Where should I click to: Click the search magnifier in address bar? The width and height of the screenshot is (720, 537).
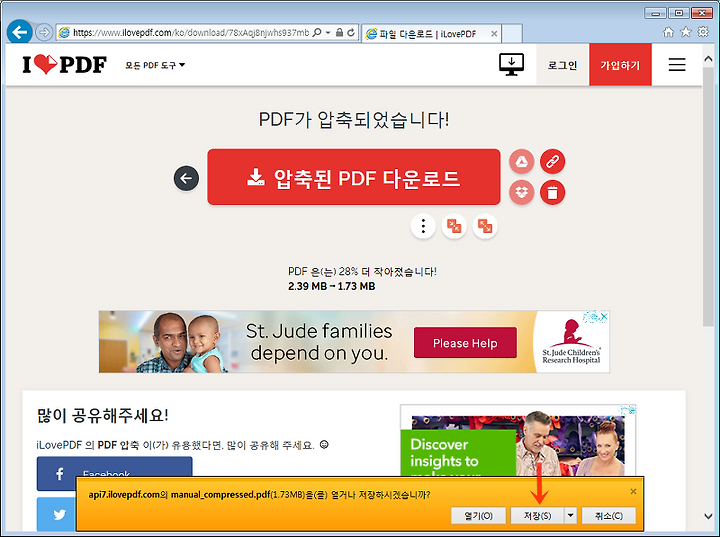(317, 33)
